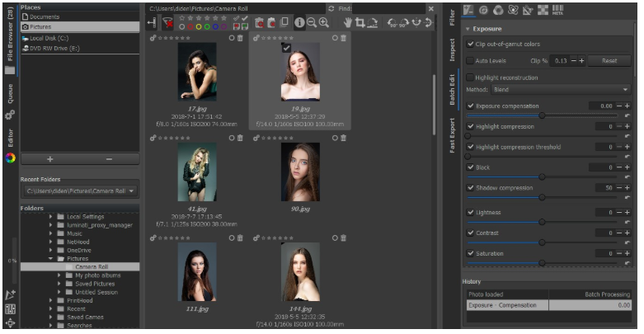Zoom in on the thumbnails

pyautogui.click(x=323, y=23)
